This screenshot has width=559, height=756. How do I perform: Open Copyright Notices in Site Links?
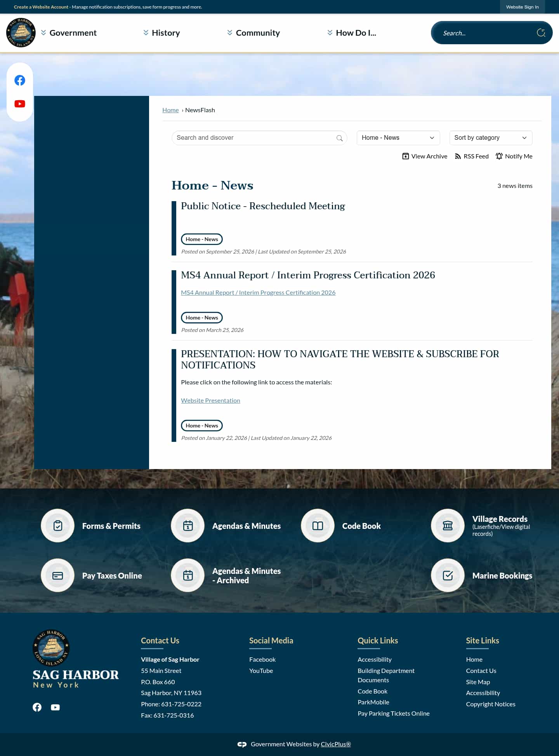[491, 704]
